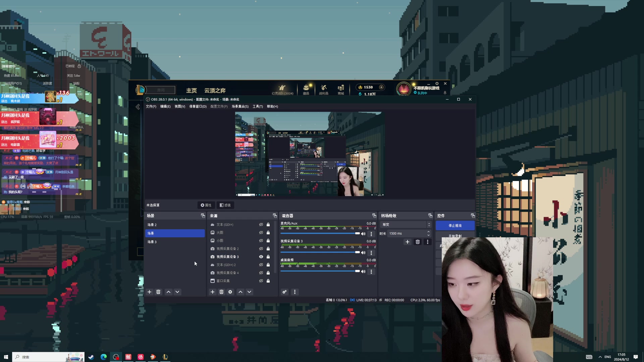The height and width of the screenshot is (362, 644).
Task: Go to 云顶之弈 tab in League client
Action: click(215, 90)
